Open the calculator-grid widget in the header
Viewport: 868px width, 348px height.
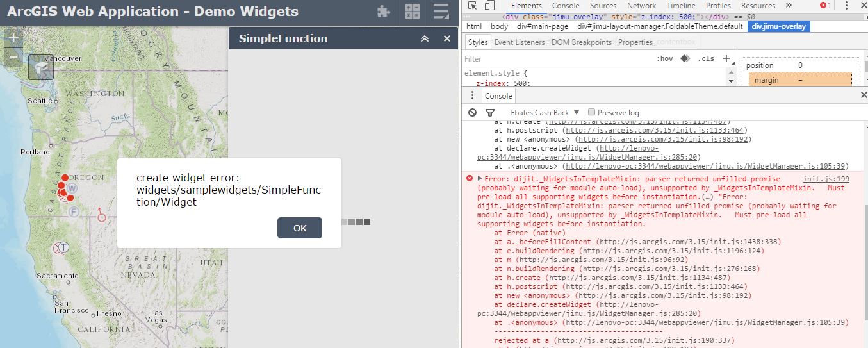pos(413,11)
